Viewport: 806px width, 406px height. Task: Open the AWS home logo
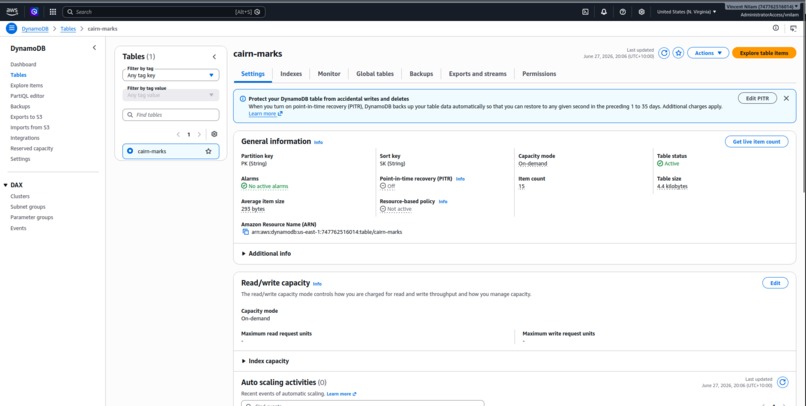[12, 11]
